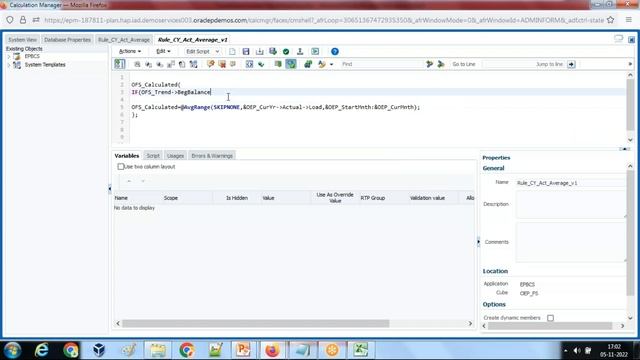Collapse the Properties panel splitter arrow
The height and width of the screenshot is (360, 640).
coord(478,242)
